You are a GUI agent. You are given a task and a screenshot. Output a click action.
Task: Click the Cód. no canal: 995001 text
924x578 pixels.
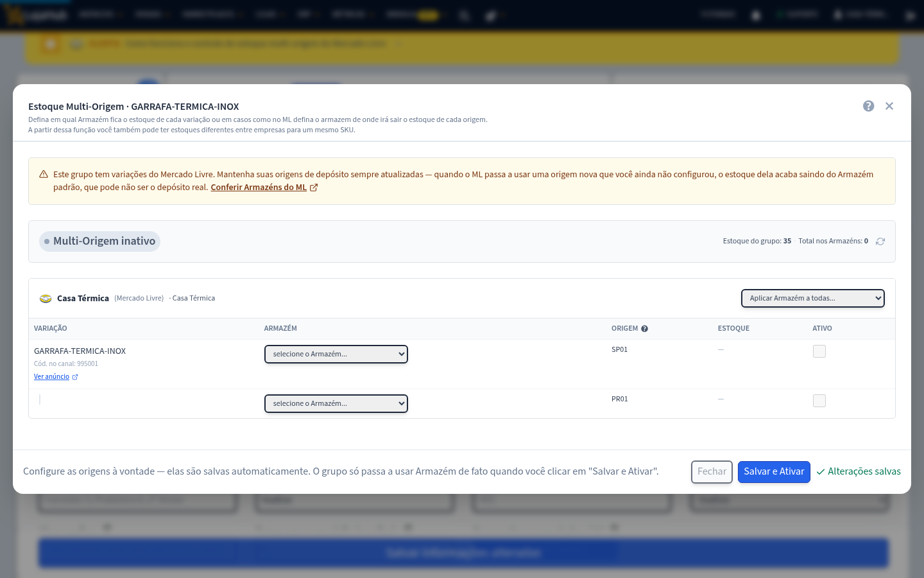coord(66,364)
